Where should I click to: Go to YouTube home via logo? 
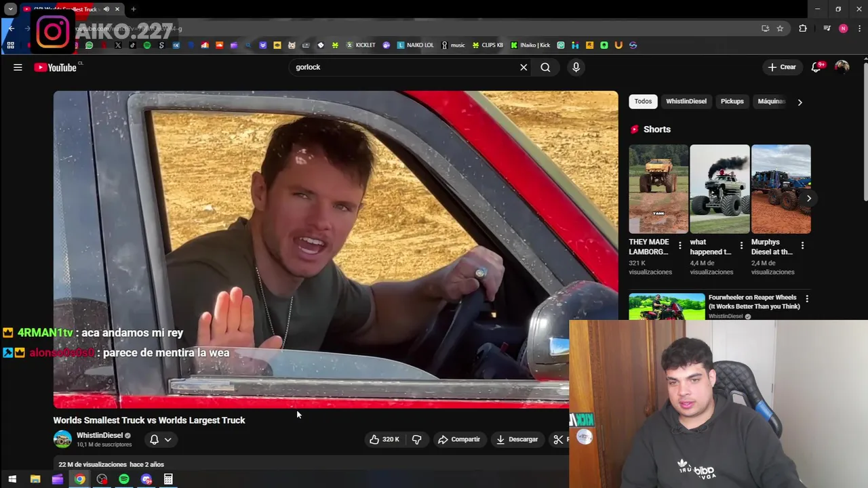pos(55,67)
